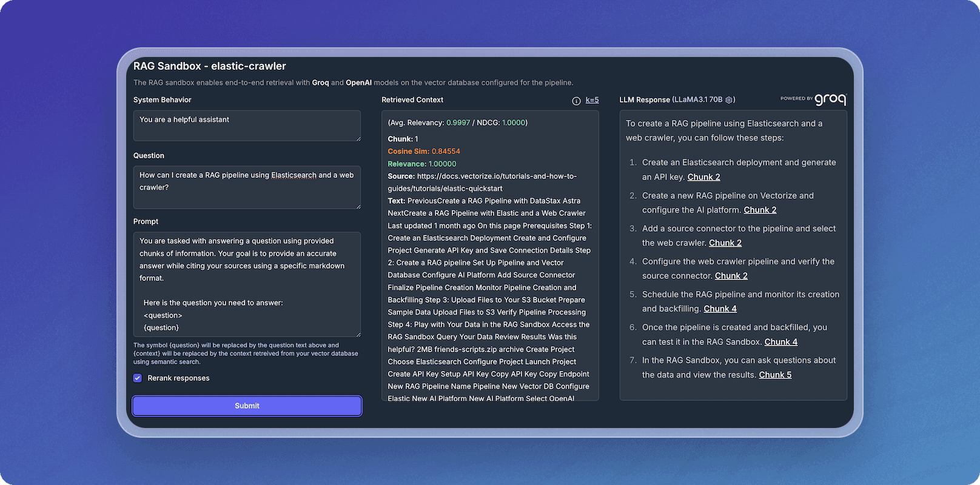The image size is (980, 485).
Task: Click the Groq logo
Action: (829, 99)
